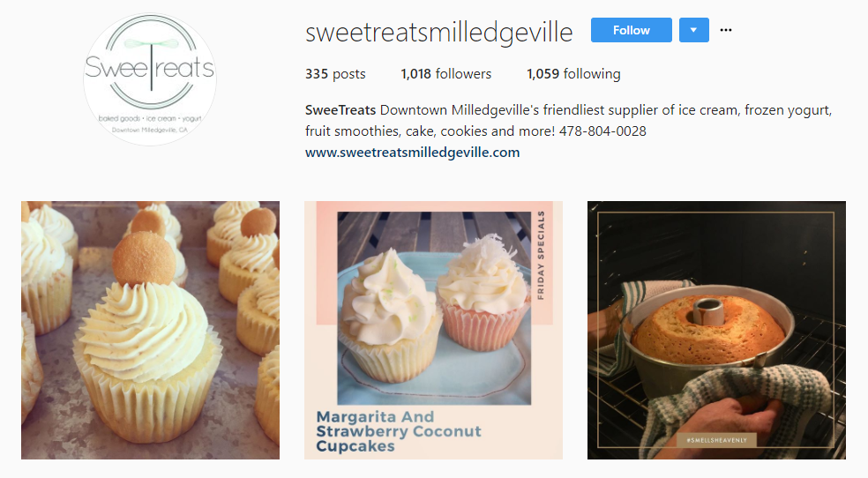Click the Margarita And Strawberry Coconut Cupcakes caption
Viewport: 868px width, 478px height.
399,431
